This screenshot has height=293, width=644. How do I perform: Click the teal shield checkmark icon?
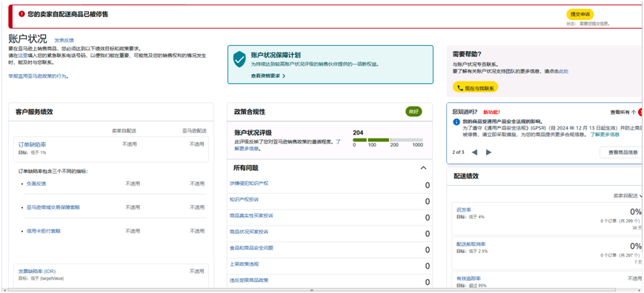(x=239, y=59)
